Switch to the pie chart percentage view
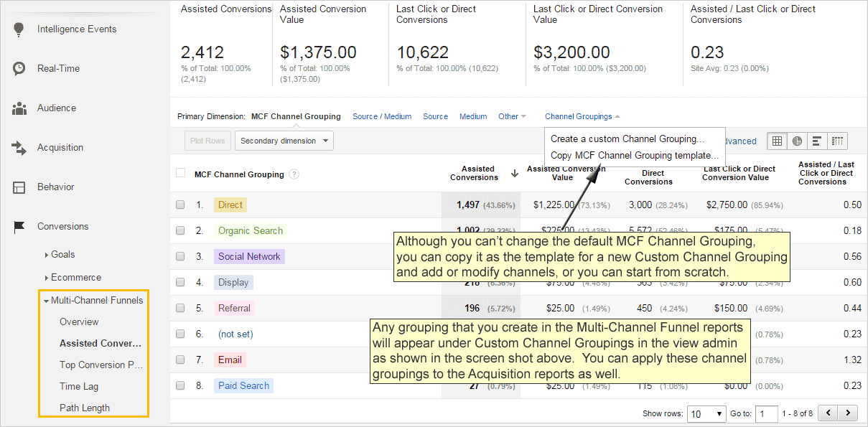 tap(797, 141)
